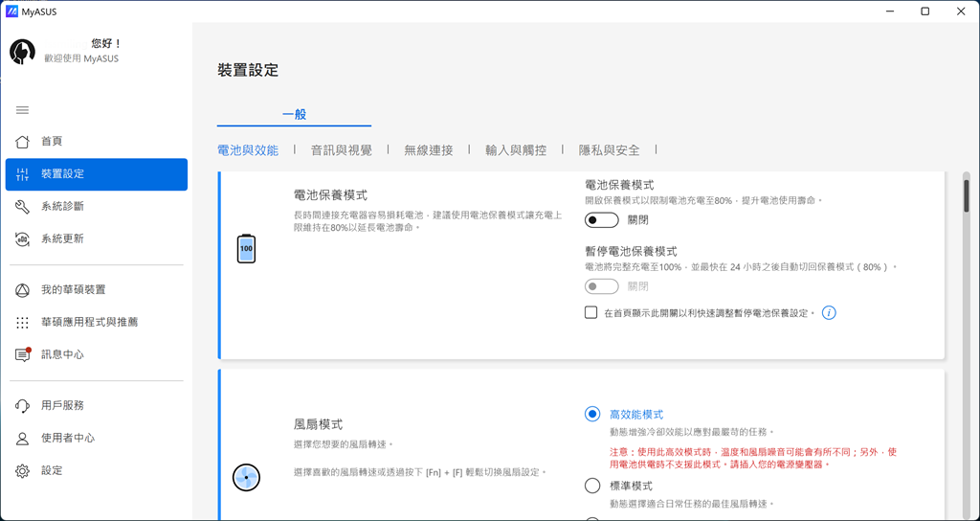Viewport: 980px width, 521px height.
Task: Click the info icon beside battery checkbox
Action: click(829, 312)
